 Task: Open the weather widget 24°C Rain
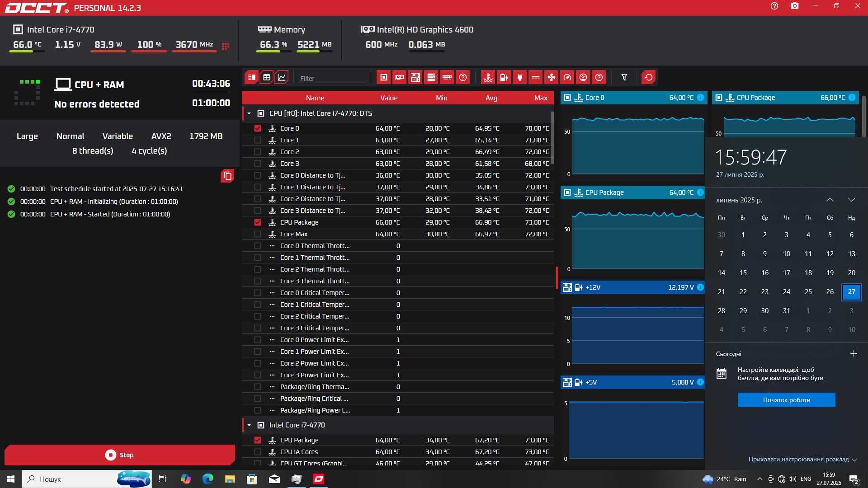click(x=725, y=479)
